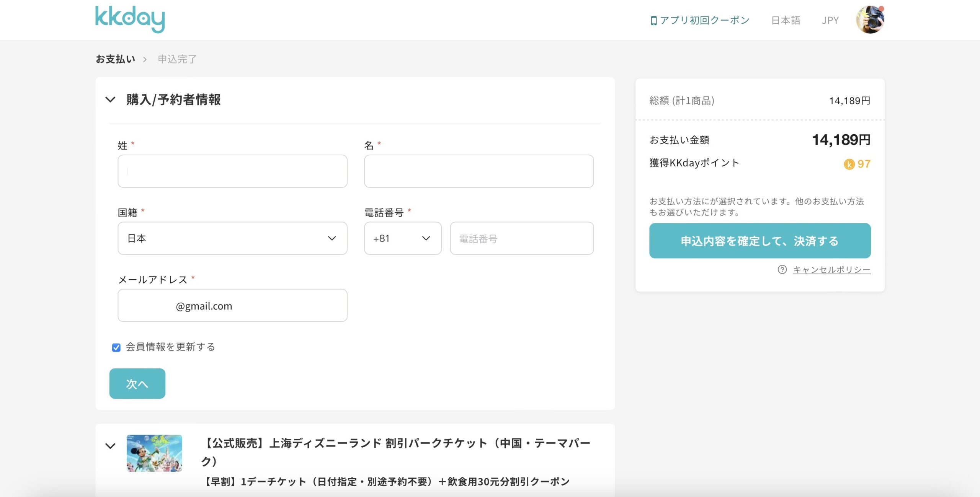Collapse the 購入/予約者情報 section

[x=110, y=100]
